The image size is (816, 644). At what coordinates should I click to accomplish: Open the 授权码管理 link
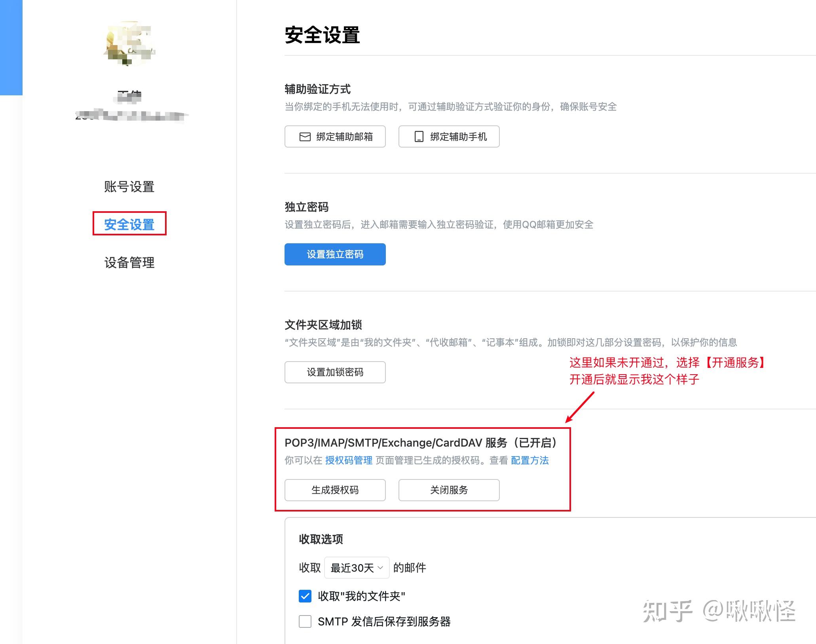point(349,460)
